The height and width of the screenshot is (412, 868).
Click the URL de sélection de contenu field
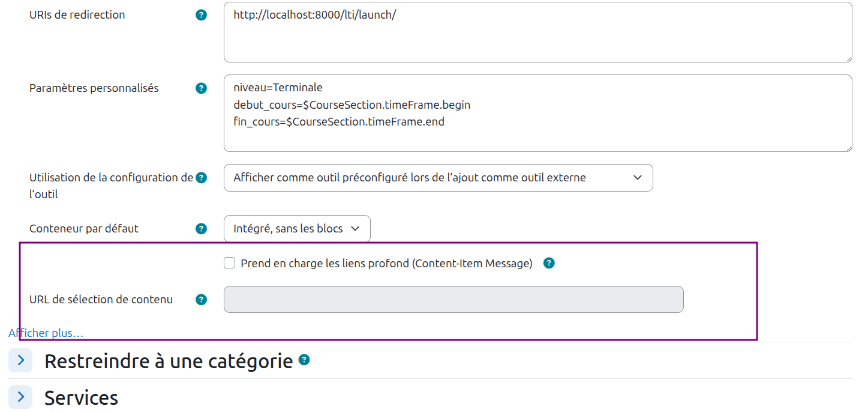pos(453,299)
